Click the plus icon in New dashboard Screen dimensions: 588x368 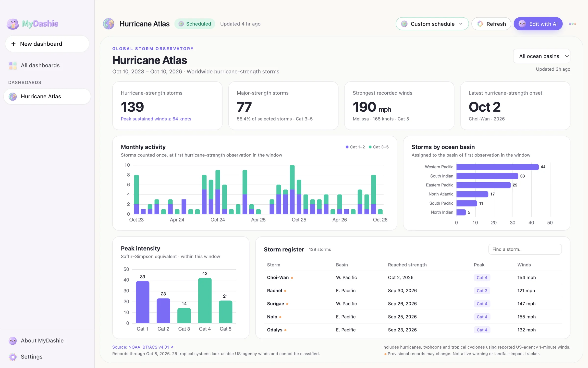[13, 44]
